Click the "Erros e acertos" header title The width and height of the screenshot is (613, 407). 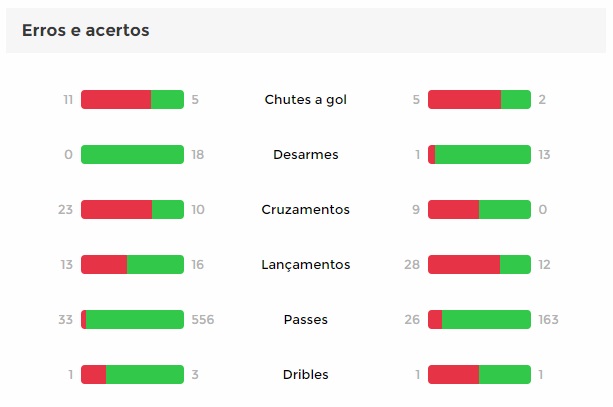tap(86, 31)
